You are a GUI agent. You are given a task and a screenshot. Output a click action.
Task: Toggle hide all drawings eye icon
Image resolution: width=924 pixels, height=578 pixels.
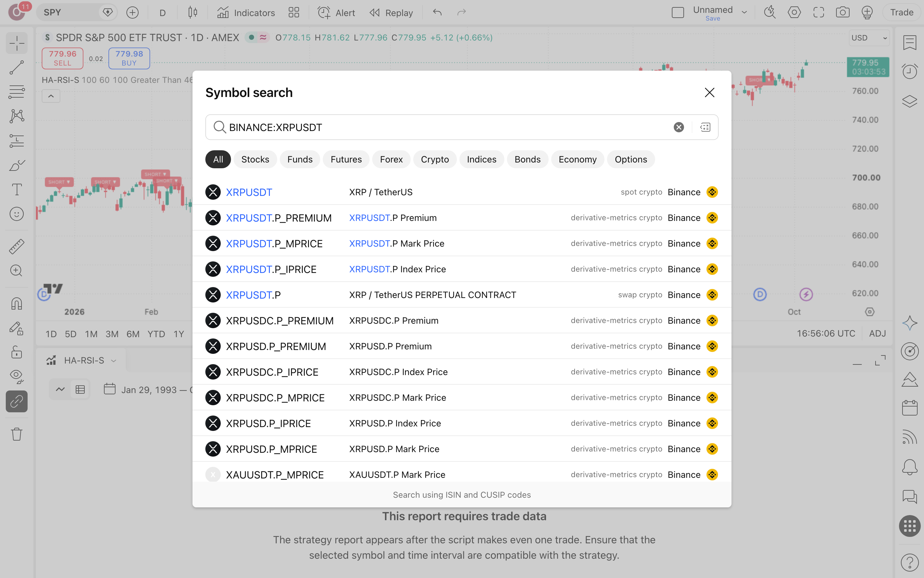click(x=16, y=377)
